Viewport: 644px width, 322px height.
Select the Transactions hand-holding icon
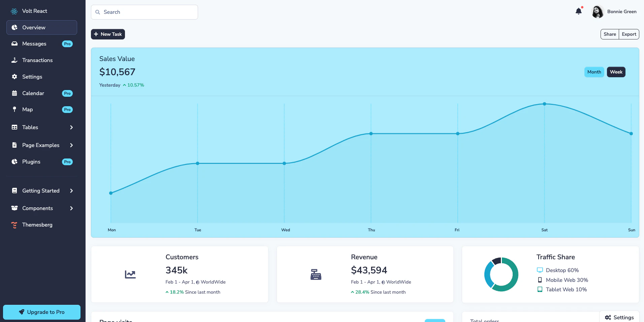(14, 60)
